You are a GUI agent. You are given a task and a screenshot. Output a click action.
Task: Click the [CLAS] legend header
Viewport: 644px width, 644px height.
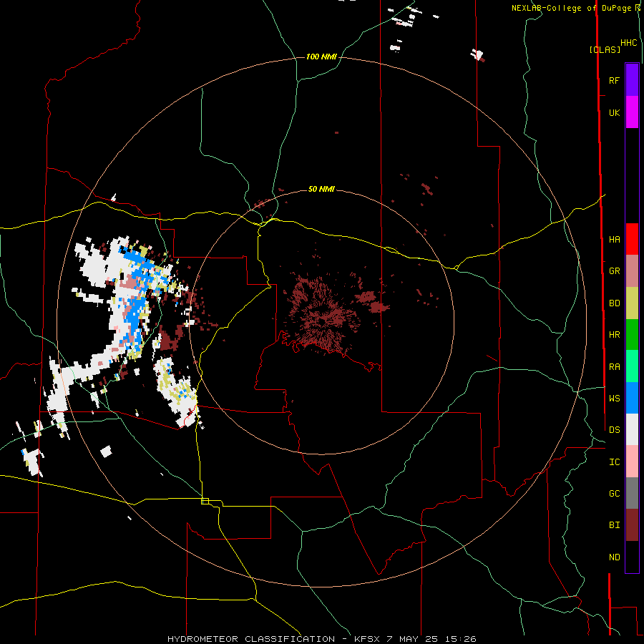605,49
